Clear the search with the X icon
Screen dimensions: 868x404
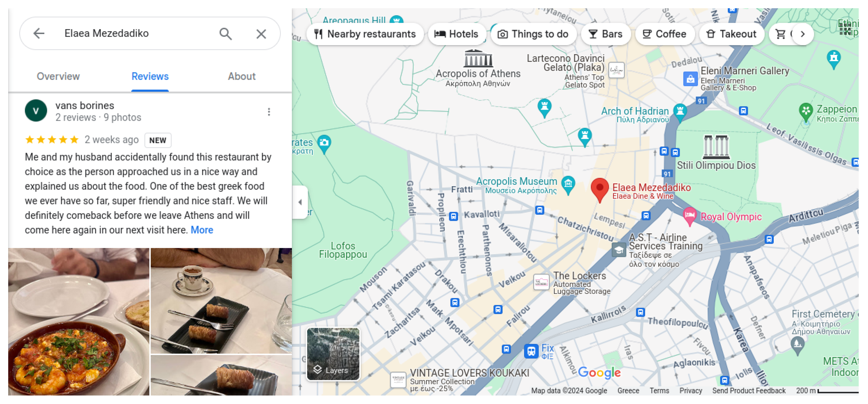pyautogui.click(x=261, y=34)
